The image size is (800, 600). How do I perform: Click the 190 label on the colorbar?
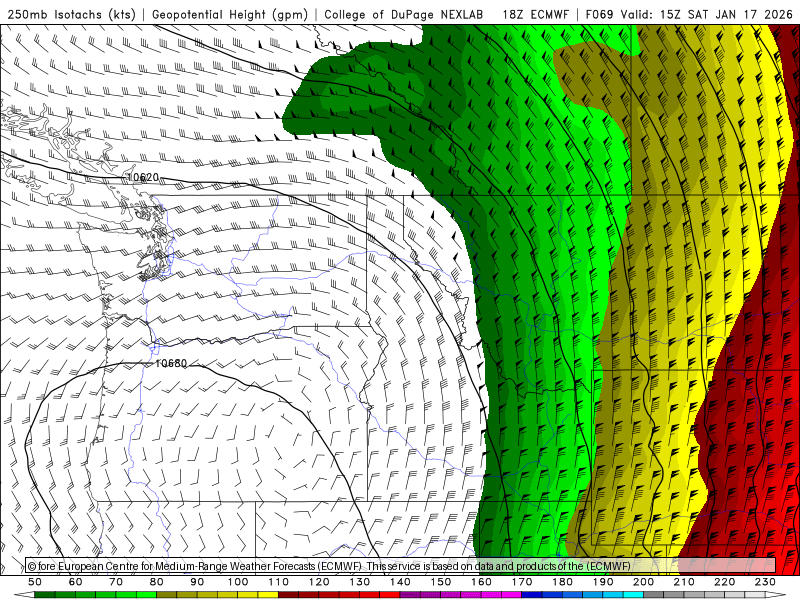(604, 582)
